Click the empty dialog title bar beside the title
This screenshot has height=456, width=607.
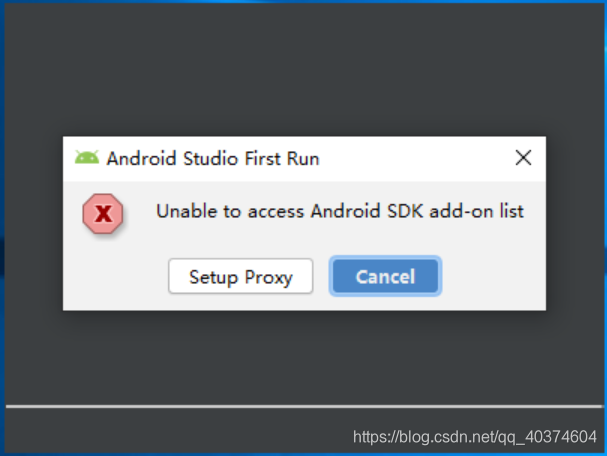pyautogui.click(x=416, y=158)
